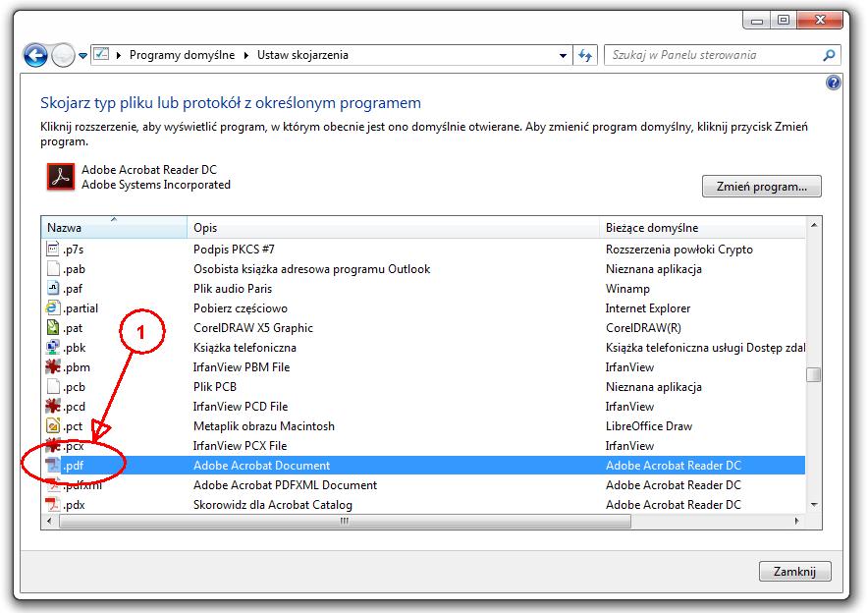Screen dimensions: 868x613
Task: Click Podpis PKCS #7 description
Action: pyautogui.click(x=234, y=250)
